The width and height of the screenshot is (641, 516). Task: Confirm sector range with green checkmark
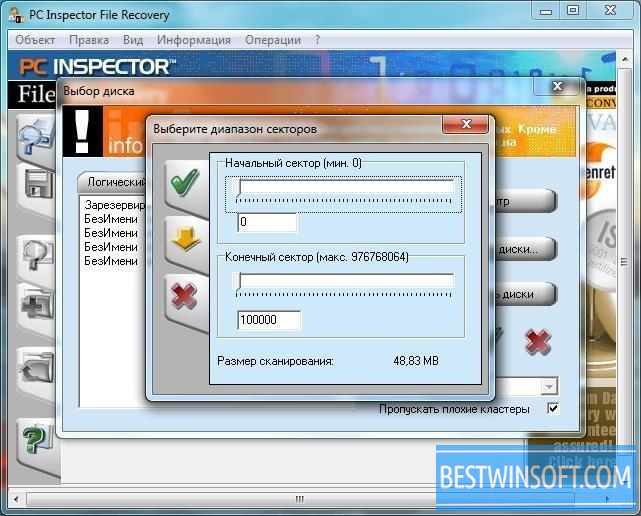[x=185, y=184]
